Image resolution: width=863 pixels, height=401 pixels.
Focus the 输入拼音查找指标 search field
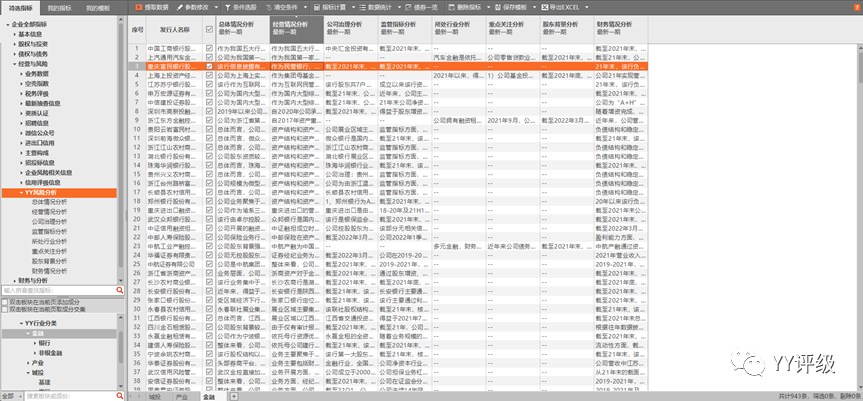[x=59, y=290]
